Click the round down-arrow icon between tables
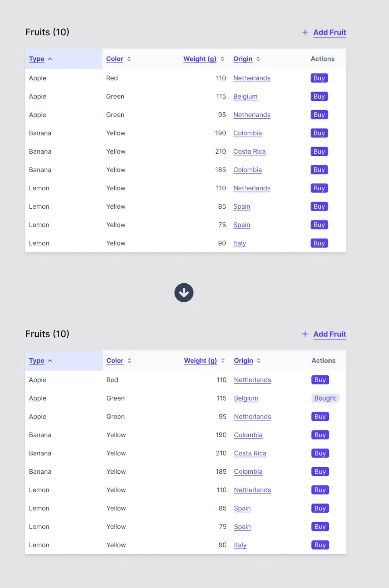Image resolution: width=389 pixels, height=588 pixels. [184, 293]
